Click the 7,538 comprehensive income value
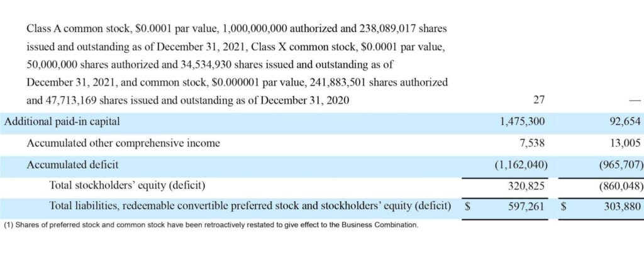This screenshot has width=644, height=276. click(x=533, y=143)
